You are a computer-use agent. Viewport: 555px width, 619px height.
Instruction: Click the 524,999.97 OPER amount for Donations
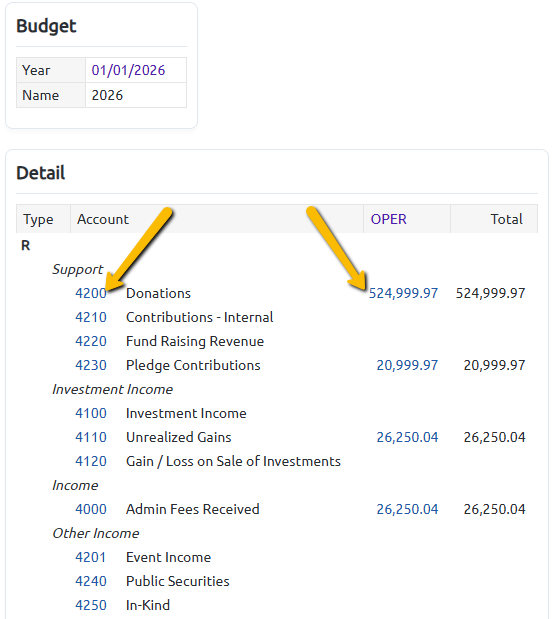coord(403,293)
